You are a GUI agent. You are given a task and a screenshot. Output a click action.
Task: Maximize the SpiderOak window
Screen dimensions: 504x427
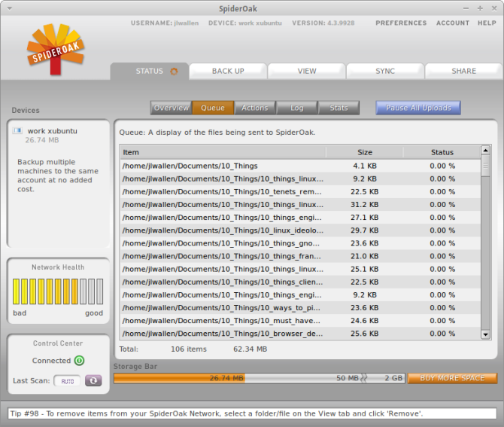point(480,9)
